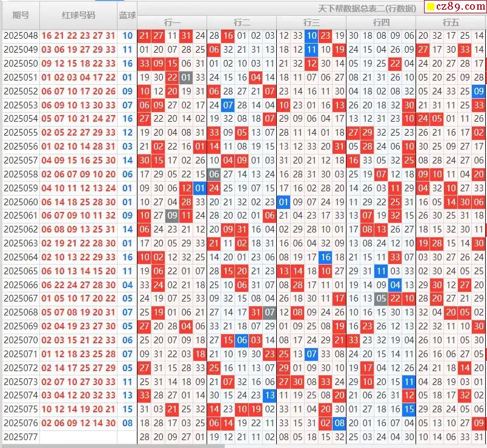Select issue number 2025065
The height and width of the screenshot is (448, 487).
[x=21, y=271]
